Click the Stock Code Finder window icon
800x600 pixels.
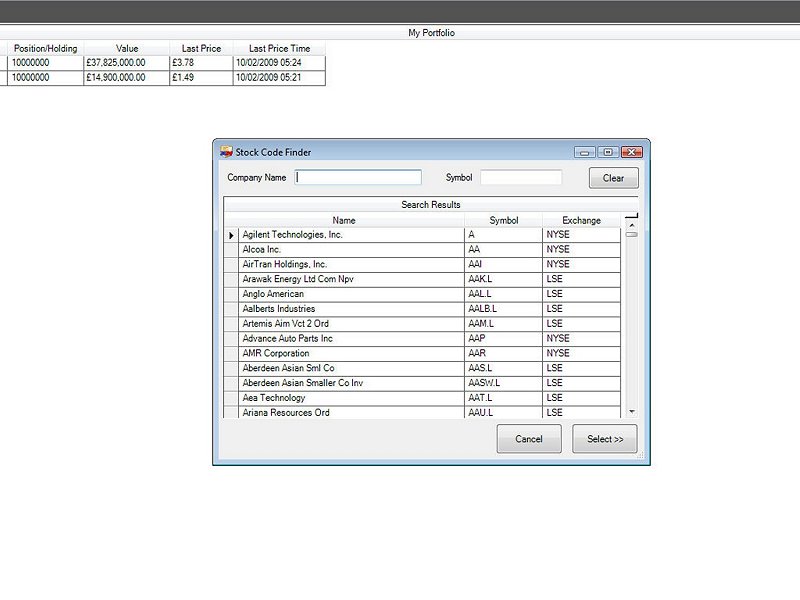point(226,152)
